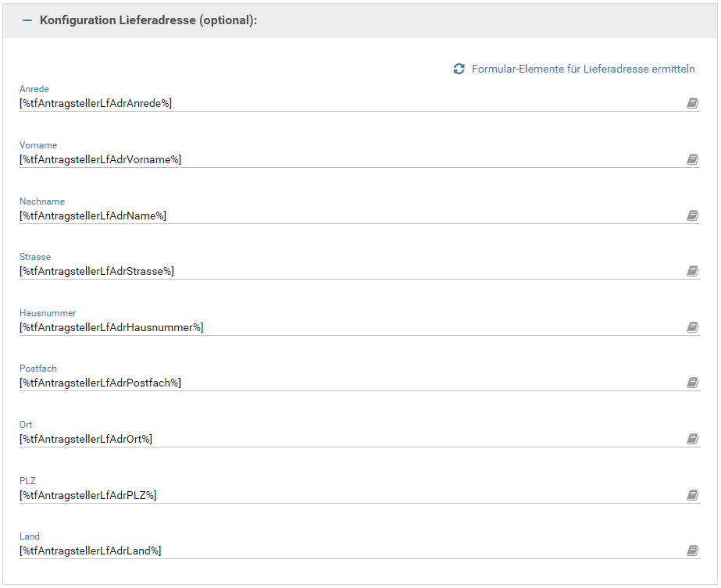
Task: Open the book icon for Postfach field
Action: (692, 383)
